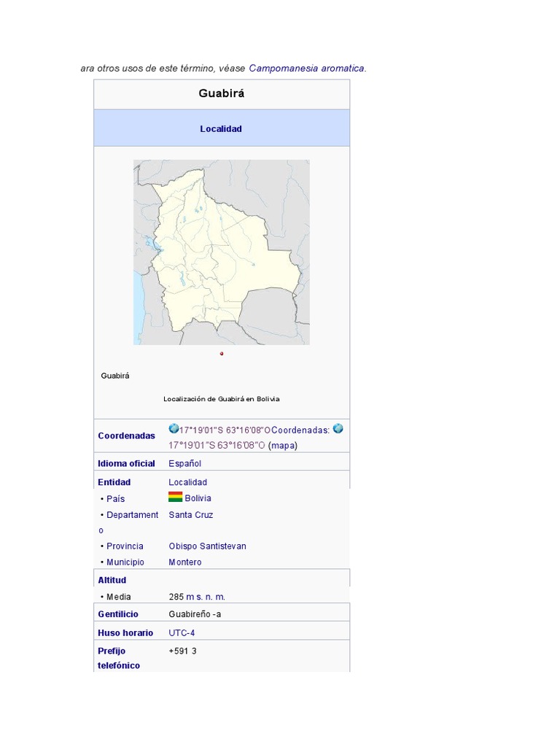Click the 'Altitud' row label
Viewport: 560px width, 747px height.
click(112, 580)
